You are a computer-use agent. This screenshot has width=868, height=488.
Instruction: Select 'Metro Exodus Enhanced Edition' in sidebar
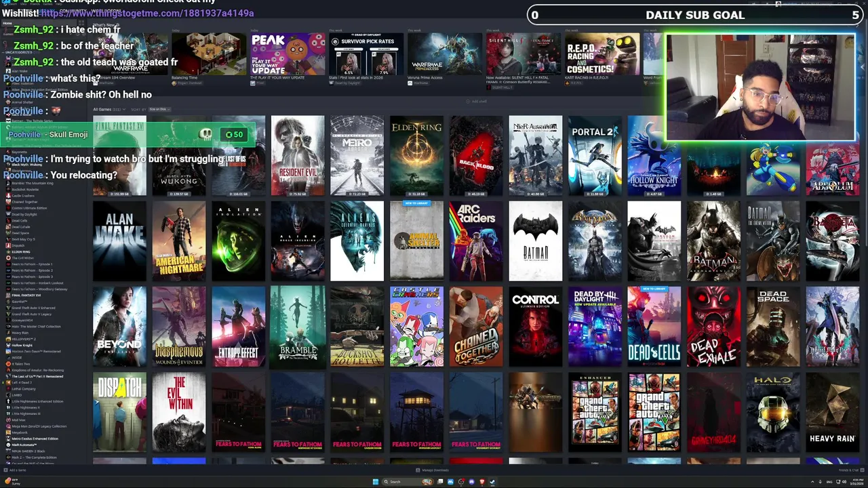click(x=35, y=439)
